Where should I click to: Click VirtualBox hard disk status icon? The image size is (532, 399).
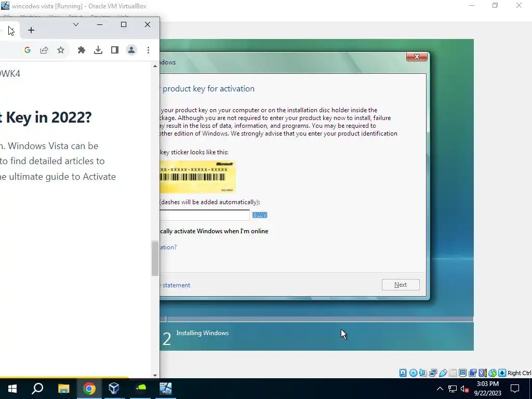click(403, 373)
